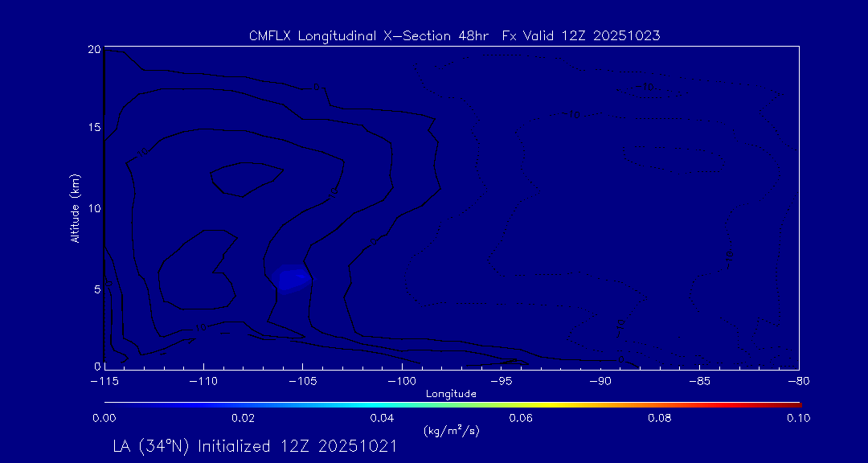Click the 0.00 colorbar value label
The height and width of the screenshot is (463, 868).
[104, 418]
